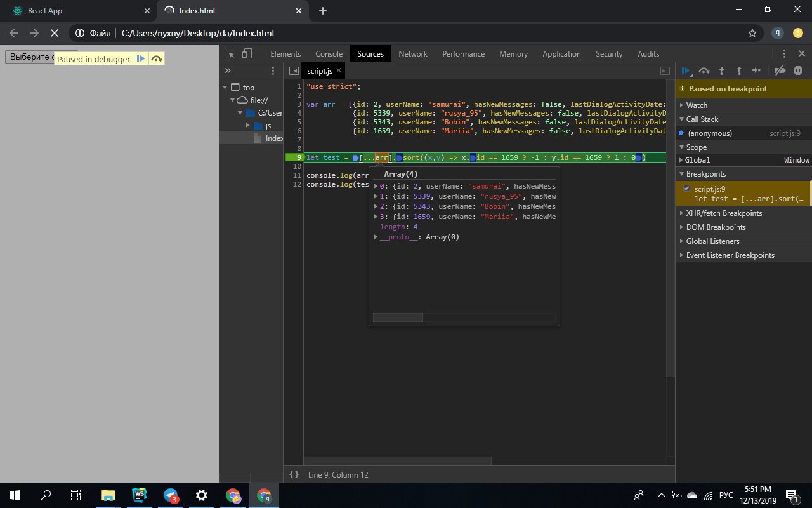812x508 pixels.
Task: Activate the inspect element picker icon
Action: click(x=230, y=54)
